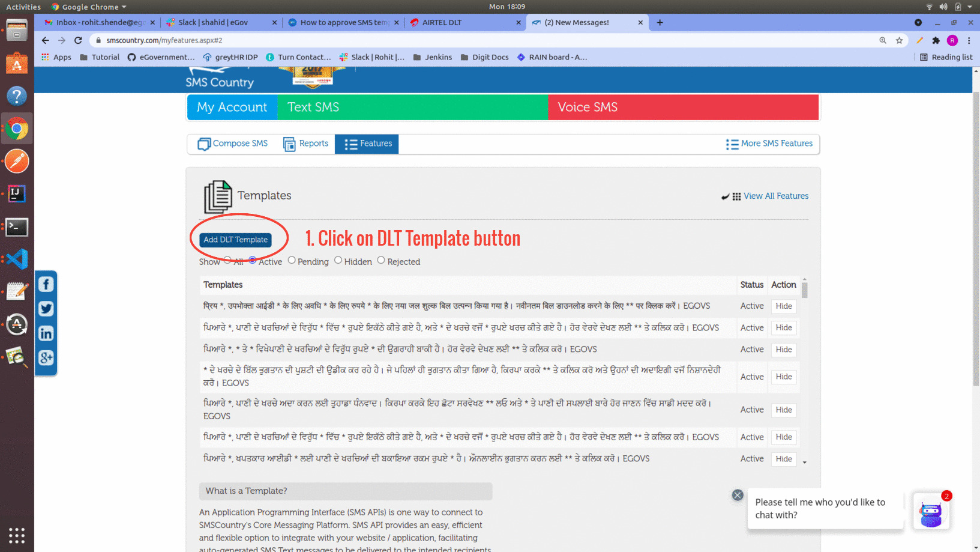Open Visual Studio Code from dock

(17, 259)
